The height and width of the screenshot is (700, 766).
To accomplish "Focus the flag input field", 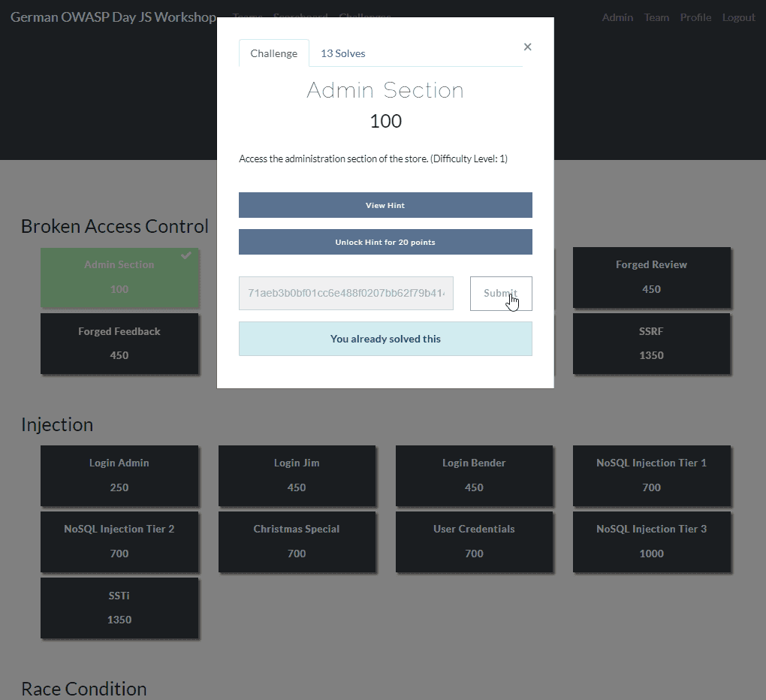I will pos(346,293).
